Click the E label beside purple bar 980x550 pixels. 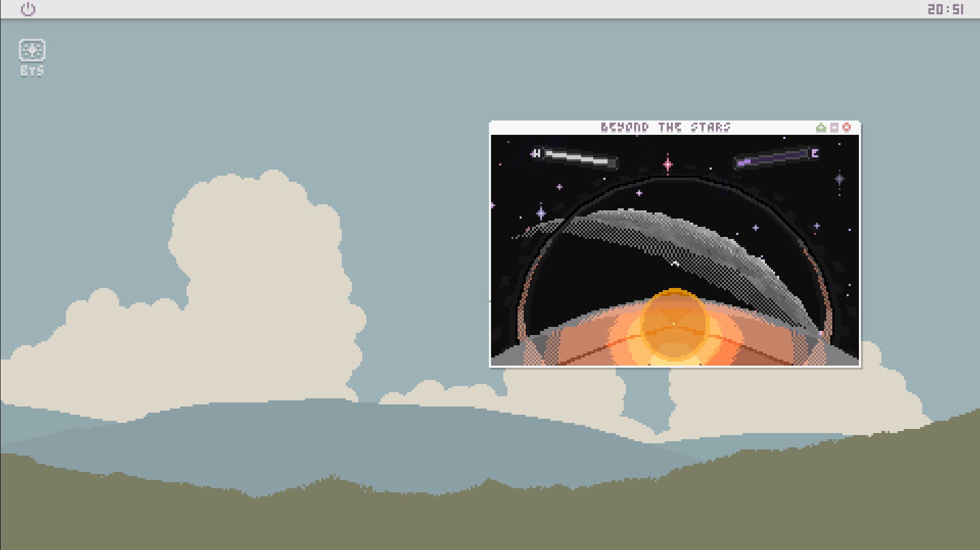point(814,153)
